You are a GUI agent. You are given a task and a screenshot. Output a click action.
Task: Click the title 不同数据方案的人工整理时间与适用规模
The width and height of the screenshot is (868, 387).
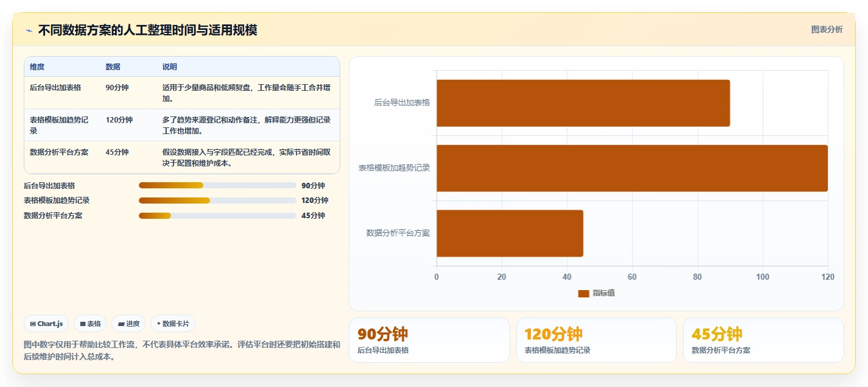click(x=147, y=30)
